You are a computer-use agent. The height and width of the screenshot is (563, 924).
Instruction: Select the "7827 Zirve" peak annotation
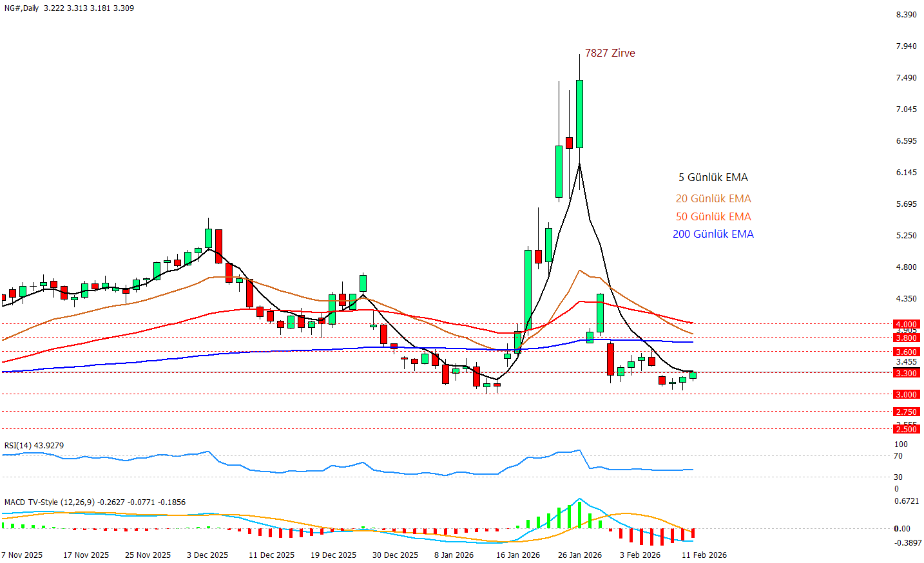coord(610,53)
